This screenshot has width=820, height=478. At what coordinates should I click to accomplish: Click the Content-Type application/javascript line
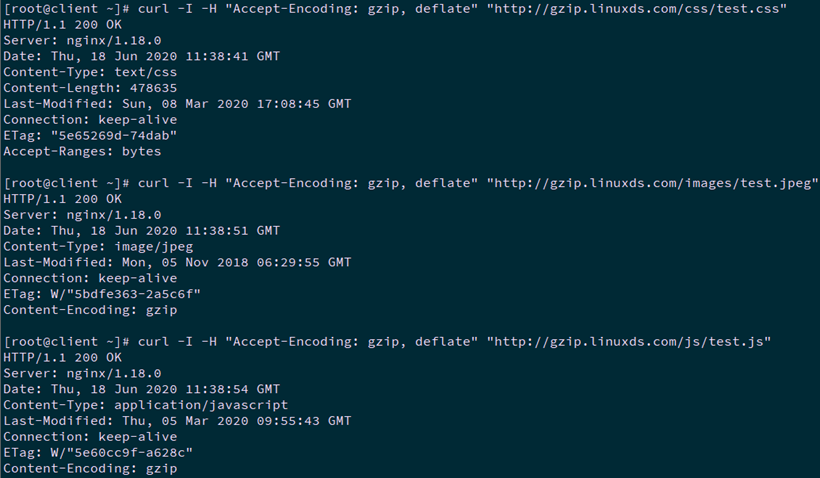(x=146, y=405)
